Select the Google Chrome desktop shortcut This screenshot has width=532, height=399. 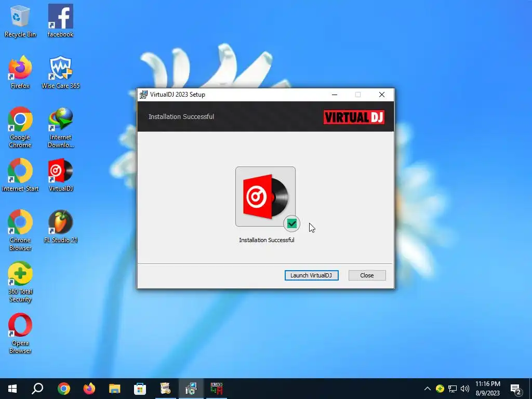pos(20,128)
